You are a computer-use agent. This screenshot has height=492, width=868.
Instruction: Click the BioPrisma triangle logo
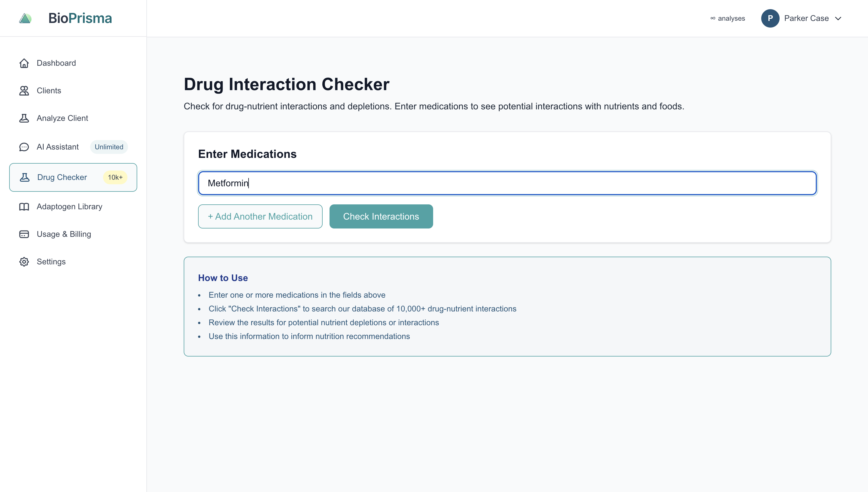pos(25,18)
